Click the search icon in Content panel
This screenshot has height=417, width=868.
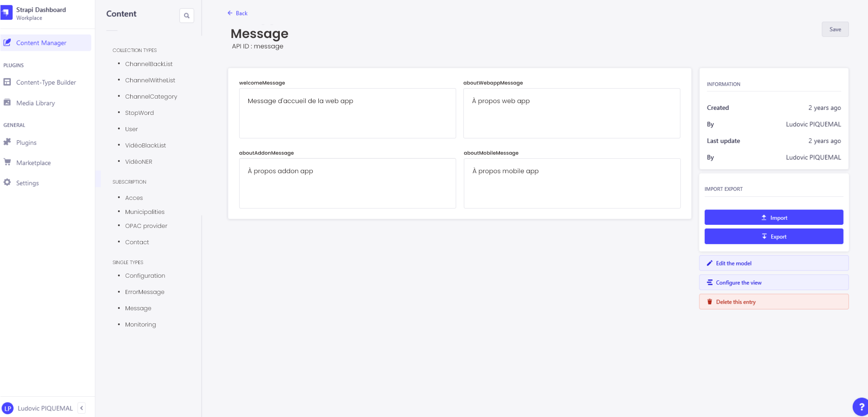tap(187, 16)
